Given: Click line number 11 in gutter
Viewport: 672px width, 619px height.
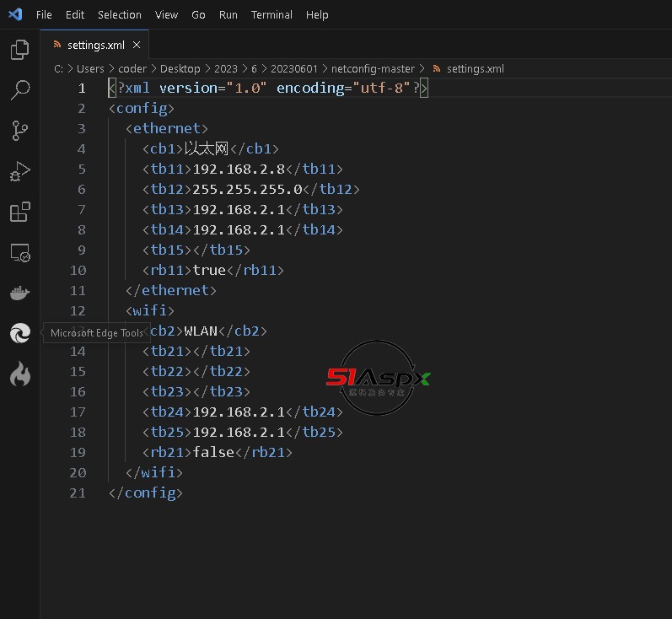Looking at the screenshot, I should [78, 291].
